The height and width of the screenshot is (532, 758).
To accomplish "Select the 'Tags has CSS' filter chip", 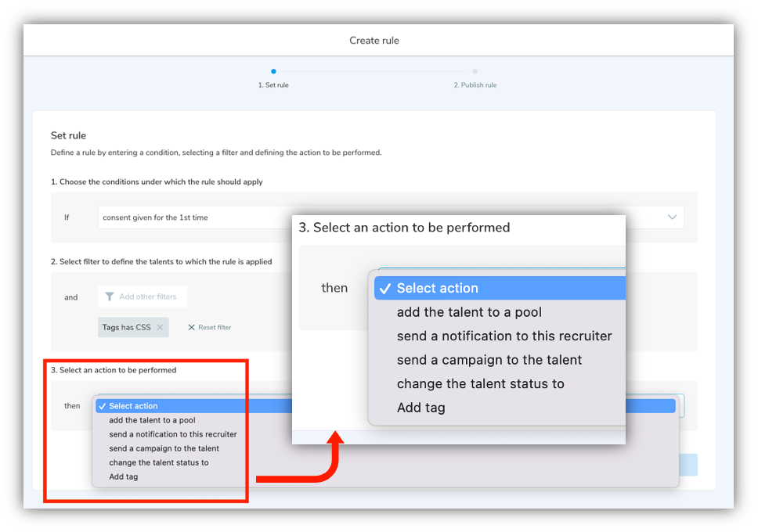I will 126,327.
